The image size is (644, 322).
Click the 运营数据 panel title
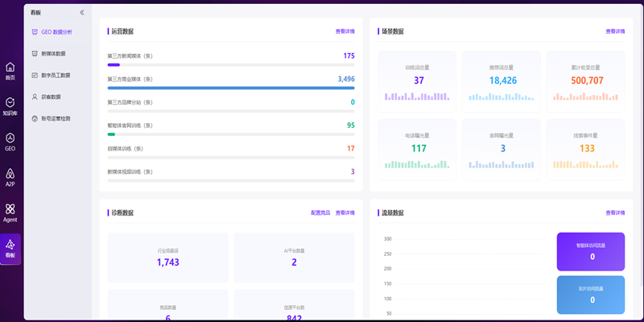coord(122,31)
